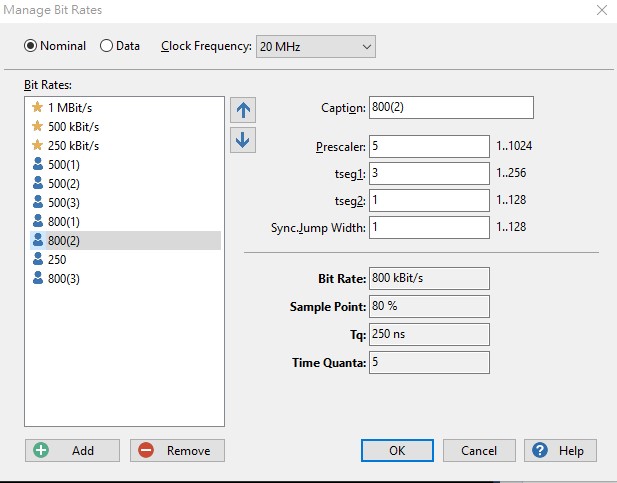The image size is (617, 483).
Task: Select the 800(3) list entry
Action: pos(125,278)
